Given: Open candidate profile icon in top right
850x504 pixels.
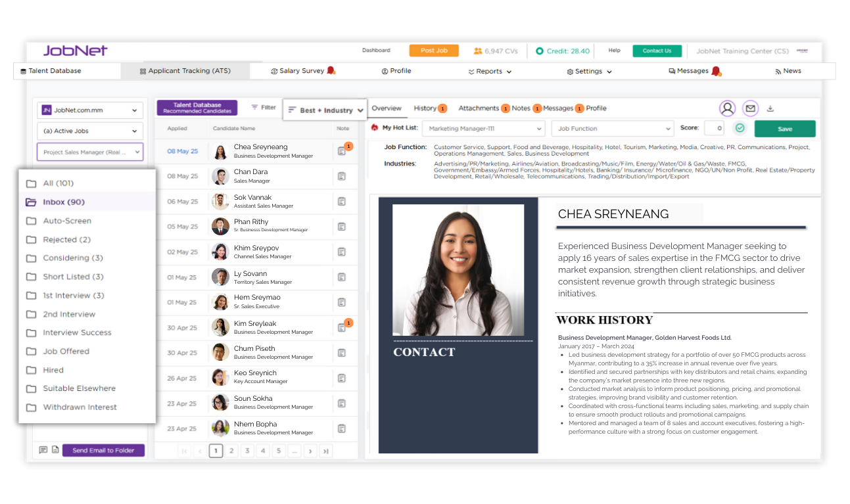Looking at the screenshot, I should 727,108.
